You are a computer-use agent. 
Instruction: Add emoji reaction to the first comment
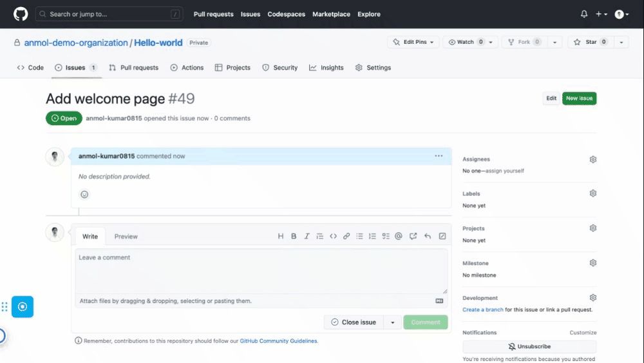84,195
